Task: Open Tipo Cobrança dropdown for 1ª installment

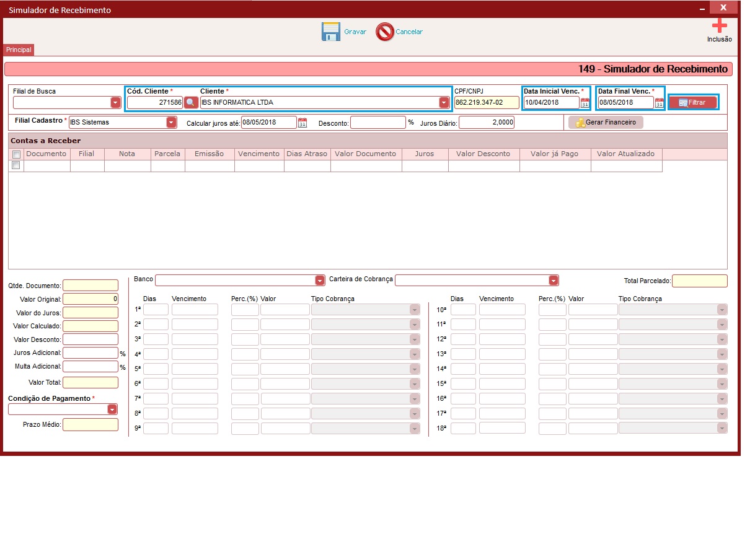Action: click(415, 310)
